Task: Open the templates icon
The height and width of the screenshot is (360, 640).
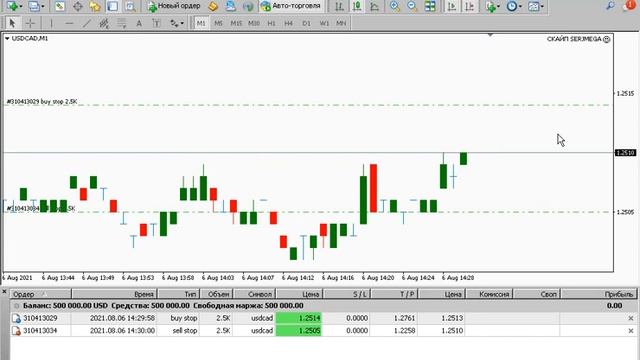Action: [x=533, y=6]
